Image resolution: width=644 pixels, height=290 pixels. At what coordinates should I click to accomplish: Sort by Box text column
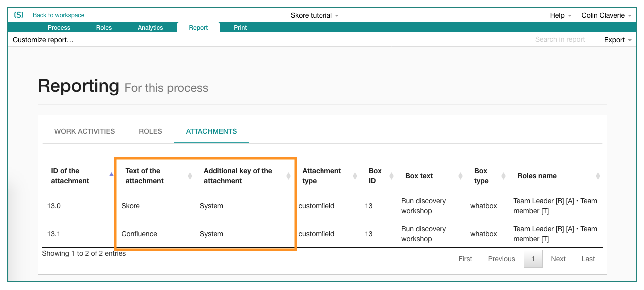pyautogui.click(x=431, y=176)
